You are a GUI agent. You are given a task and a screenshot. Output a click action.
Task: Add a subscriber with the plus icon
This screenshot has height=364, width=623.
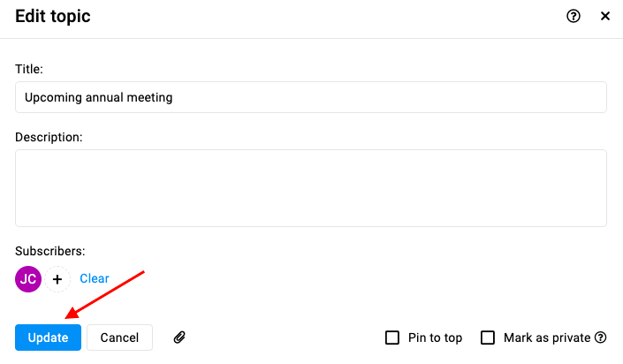[x=57, y=279]
